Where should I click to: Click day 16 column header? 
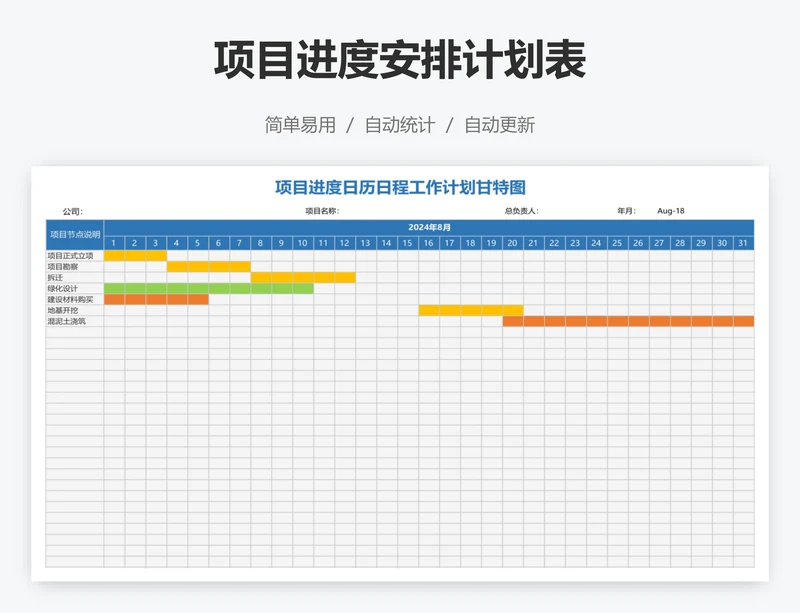click(429, 243)
